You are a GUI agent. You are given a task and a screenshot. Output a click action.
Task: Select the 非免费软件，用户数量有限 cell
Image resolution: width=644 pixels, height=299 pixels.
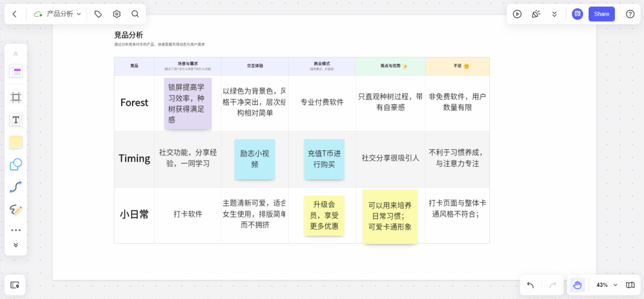click(x=457, y=103)
